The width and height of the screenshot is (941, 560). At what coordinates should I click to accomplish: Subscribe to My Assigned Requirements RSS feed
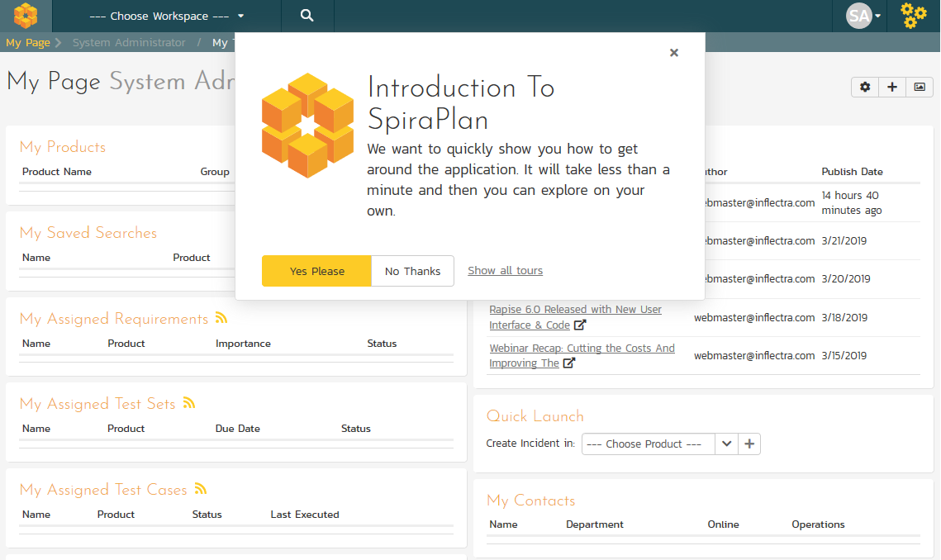(x=221, y=317)
